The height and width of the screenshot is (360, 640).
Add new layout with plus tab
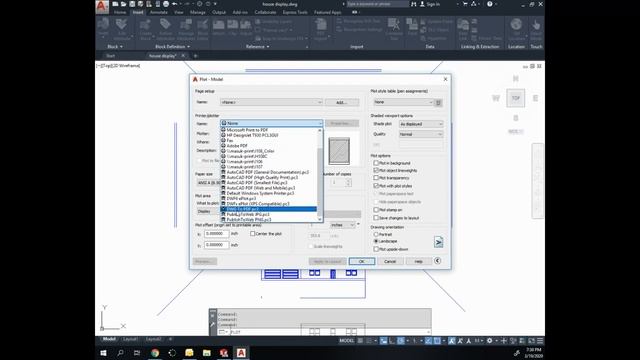click(171, 339)
